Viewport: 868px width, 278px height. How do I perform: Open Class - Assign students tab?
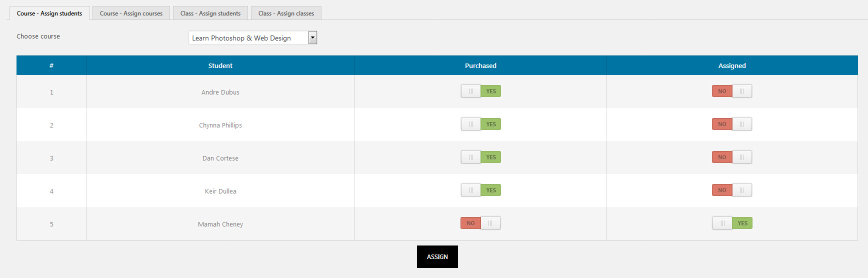210,13
